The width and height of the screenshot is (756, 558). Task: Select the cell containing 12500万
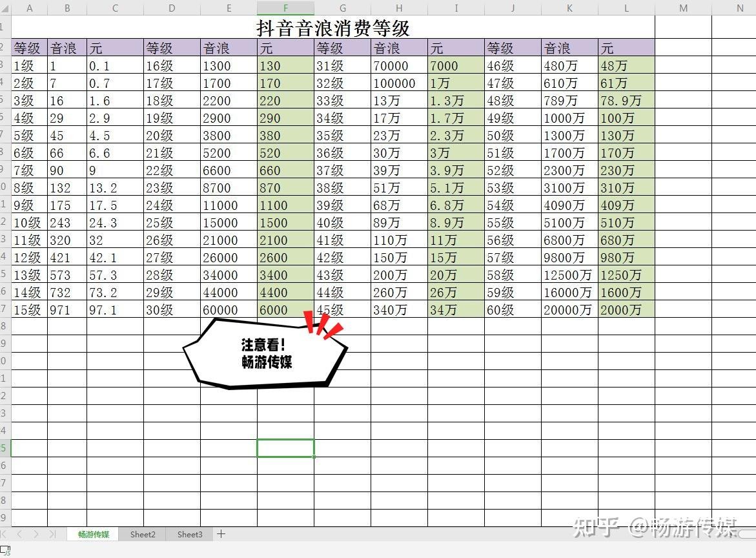tap(570, 274)
